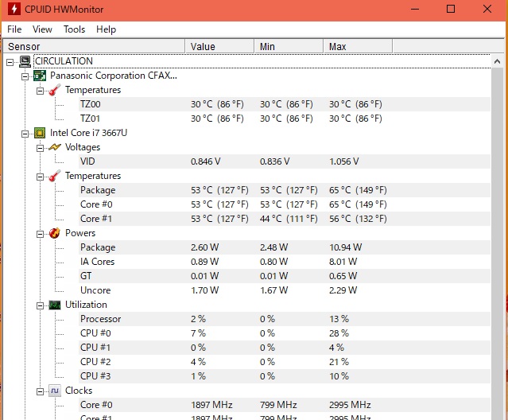
Task: Select the Core #0 clock row
Action: click(285, 405)
